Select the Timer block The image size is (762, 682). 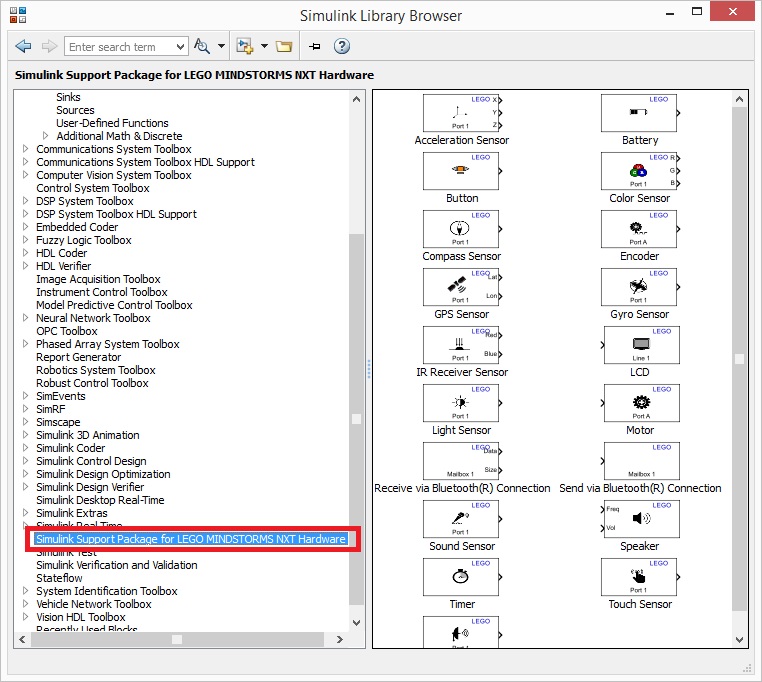click(x=462, y=577)
